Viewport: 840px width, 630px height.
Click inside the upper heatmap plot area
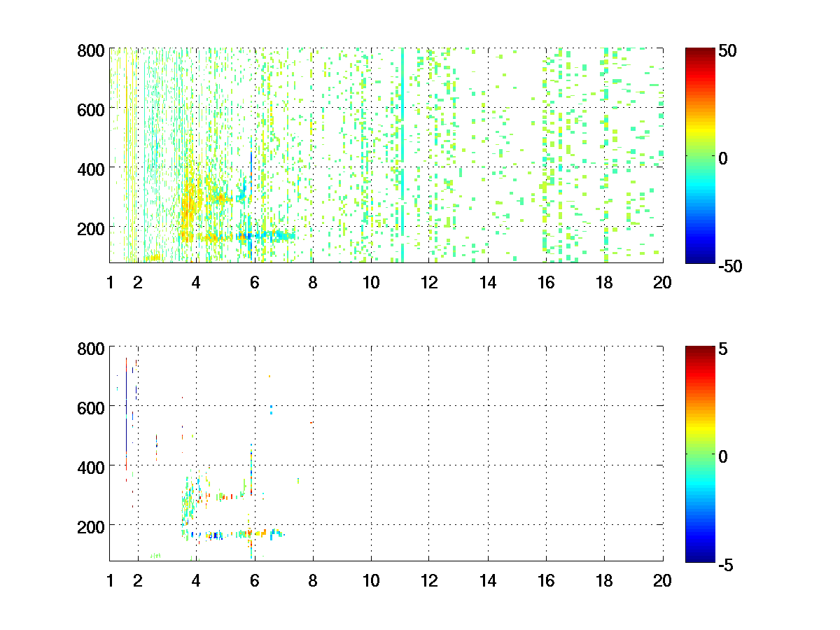click(x=386, y=155)
